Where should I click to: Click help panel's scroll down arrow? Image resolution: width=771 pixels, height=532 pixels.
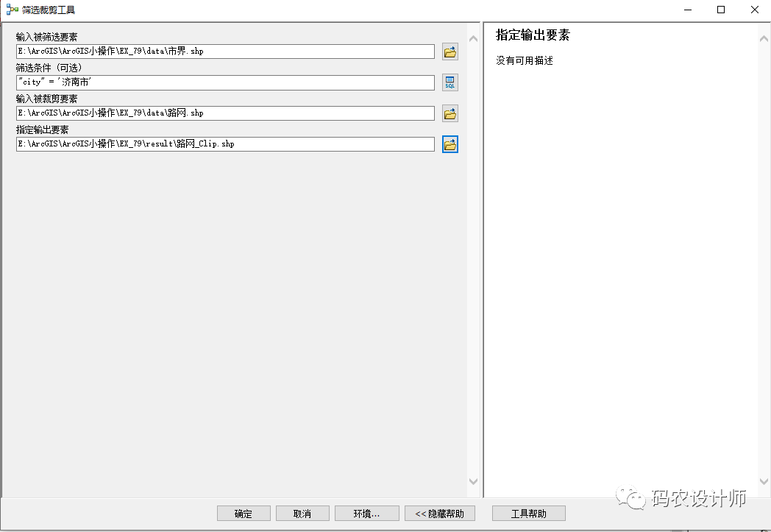tap(764, 482)
